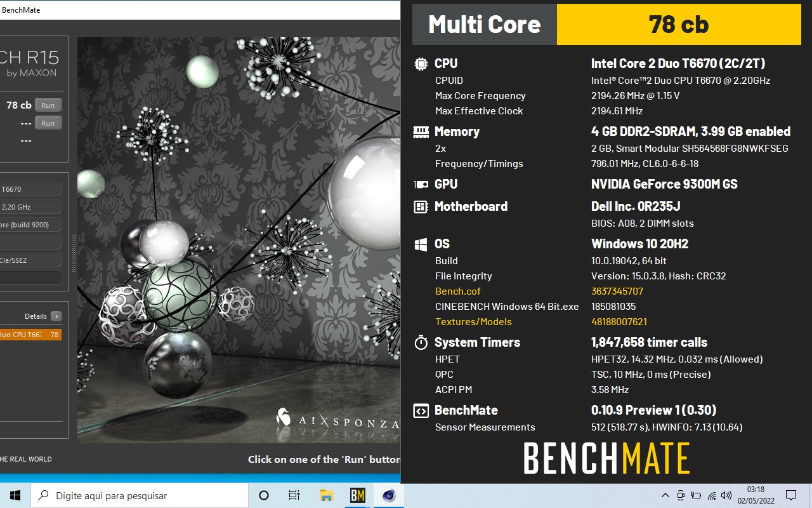Viewport: 812px width, 508px height.
Task: Click the BenchMate code-bracket icon
Action: pos(421,411)
